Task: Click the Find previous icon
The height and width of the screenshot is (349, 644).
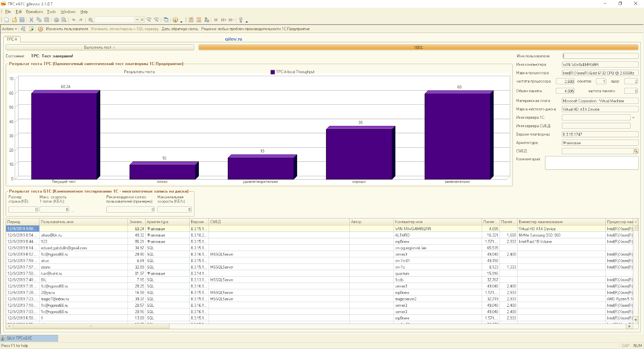Action: pos(157,20)
